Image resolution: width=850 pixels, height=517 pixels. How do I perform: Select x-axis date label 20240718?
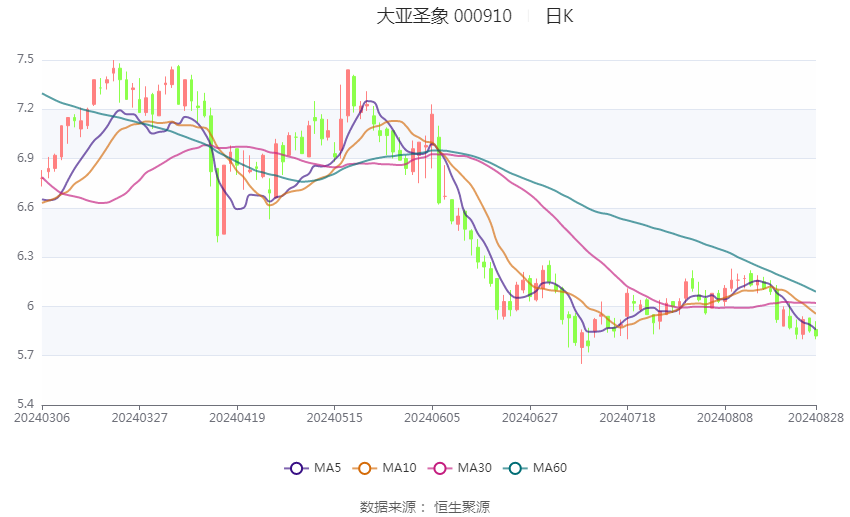pyautogui.click(x=627, y=418)
